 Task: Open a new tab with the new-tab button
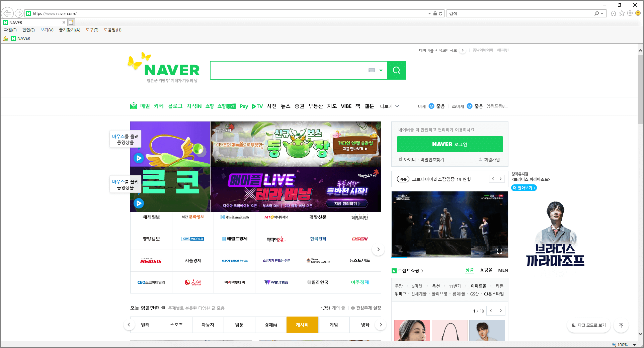click(71, 22)
